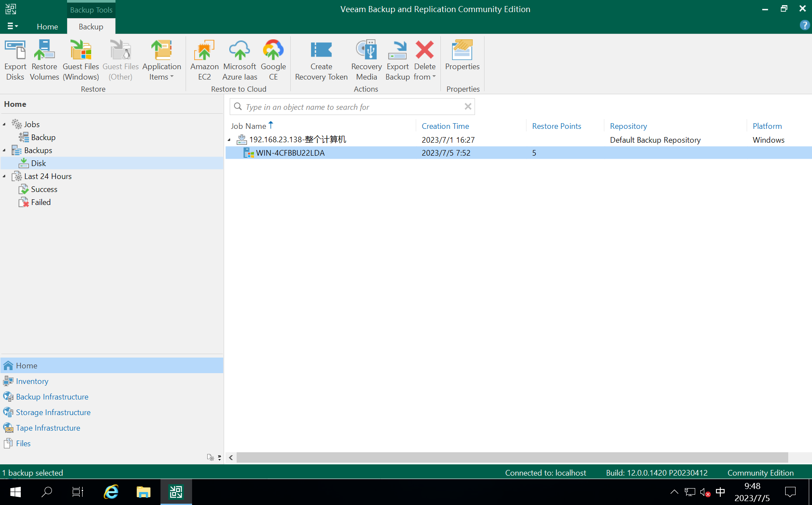Open Task View on the taskbar
812x505 pixels.
coord(78,492)
